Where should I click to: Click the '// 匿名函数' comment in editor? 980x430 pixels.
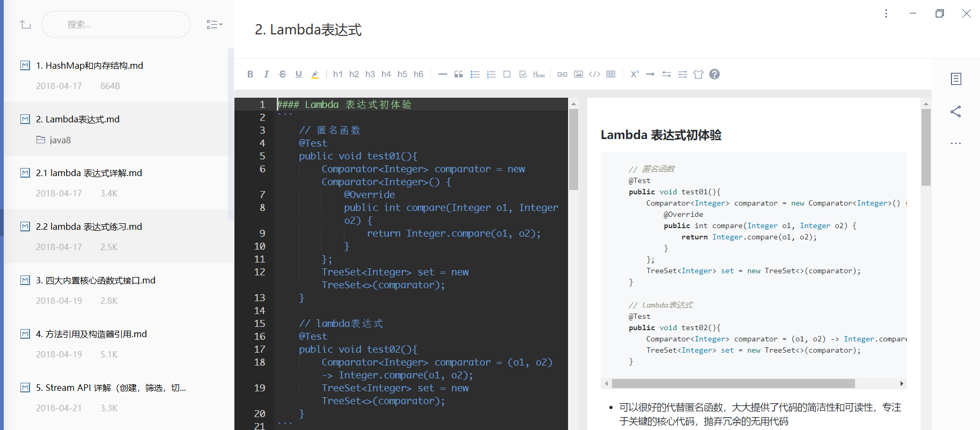pyautogui.click(x=330, y=130)
